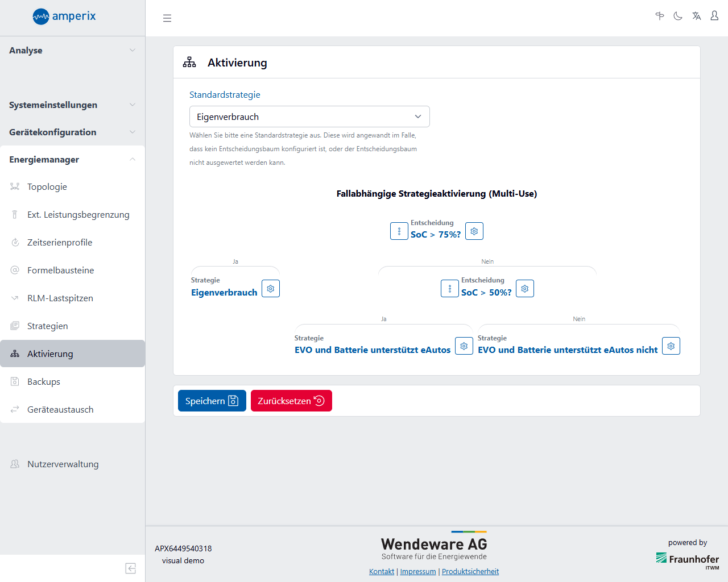Click the Speichern button
This screenshot has width=728, height=582.
[212, 401]
